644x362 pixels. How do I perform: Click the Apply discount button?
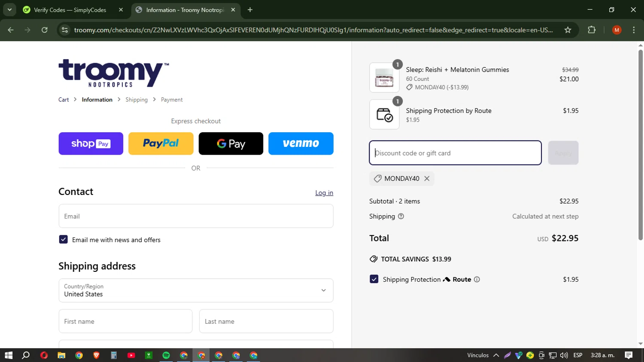tap(563, 153)
